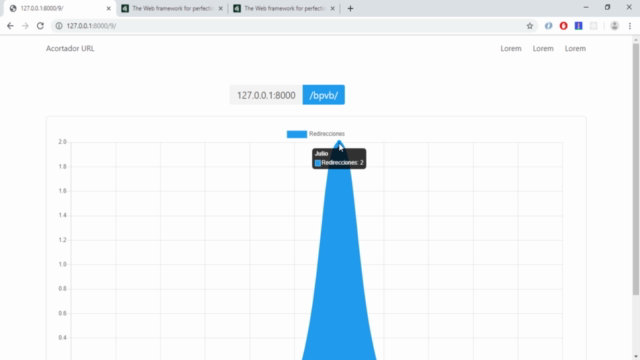The width and height of the screenshot is (640, 360).
Task: Open the red Opera extension icon
Action: (563, 26)
